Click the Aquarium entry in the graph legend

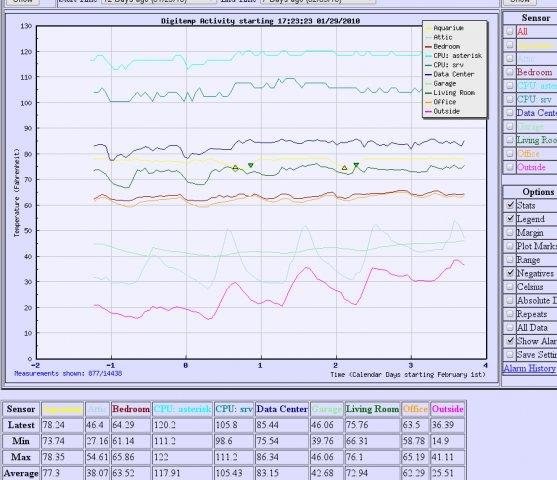pyautogui.click(x=444, y=28)
